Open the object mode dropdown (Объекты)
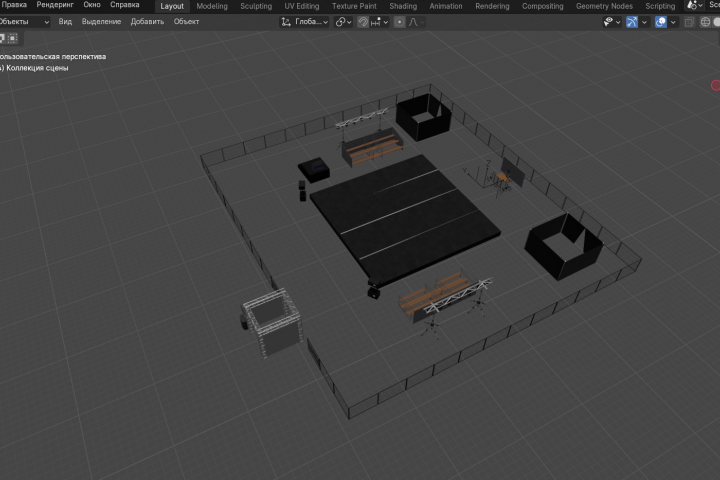This screenshot has height=480, width=720. pyautogui.click(x=24, y=22)
